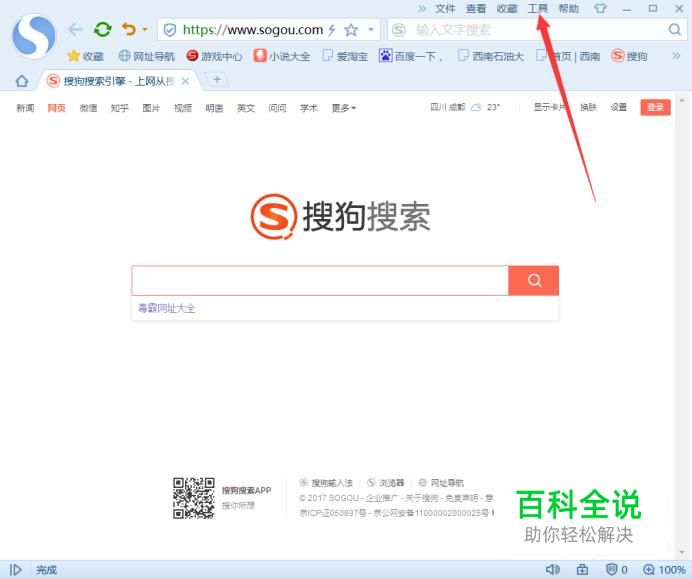
Task: Mute sound with status bar speaker icon
Action: tap(553, 569)
